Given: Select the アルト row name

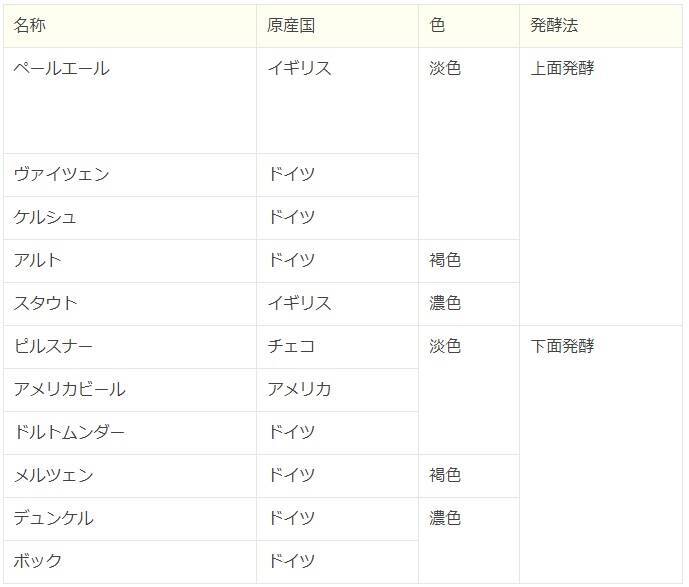Looking at the screenshot, I should 38,261.
